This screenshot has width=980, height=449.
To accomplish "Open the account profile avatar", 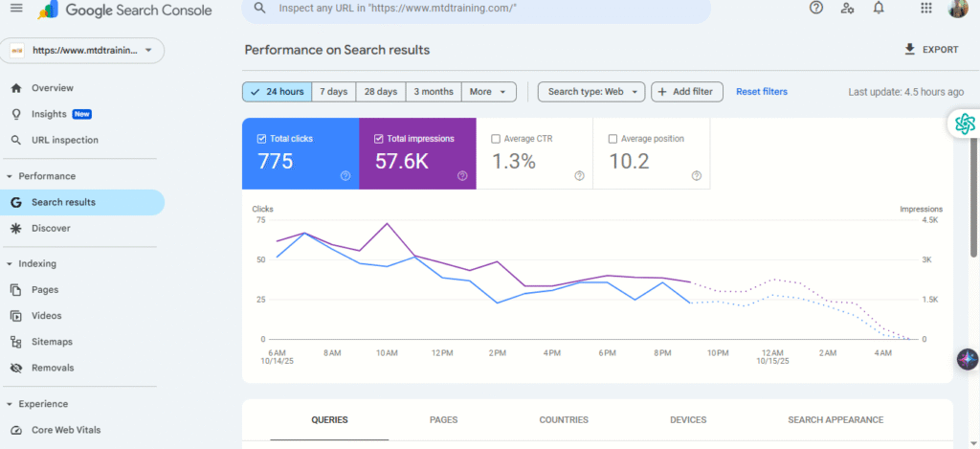I will tap(957, 8).
